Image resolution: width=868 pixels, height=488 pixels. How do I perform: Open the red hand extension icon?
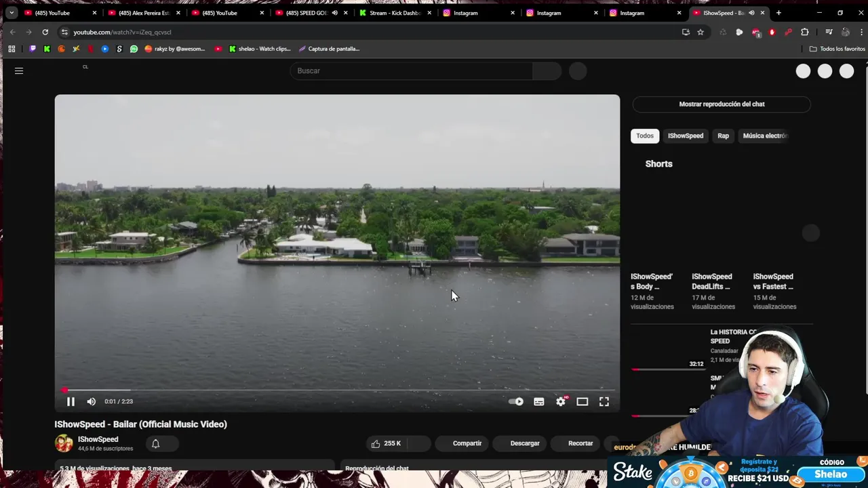[772, 32]
